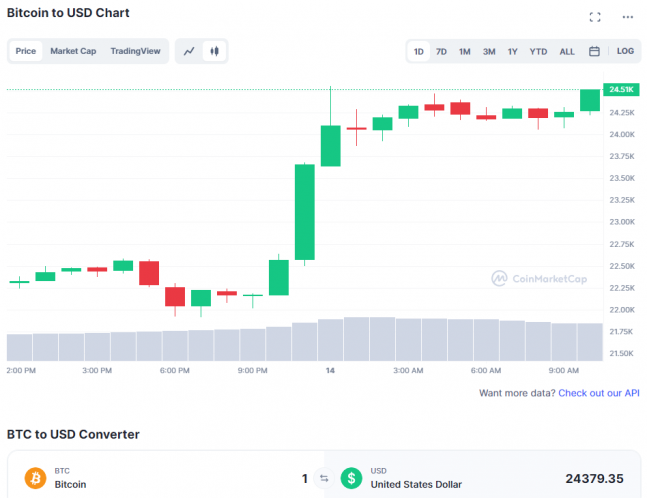Select the 1D time range
The height and width of the screenshot is (498, 647).
click(419, 51)
